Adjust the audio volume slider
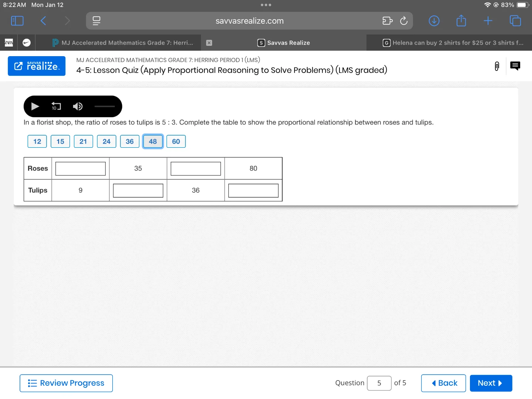The image size is (532, 399). pyautogui.click(x=105, y=106)
